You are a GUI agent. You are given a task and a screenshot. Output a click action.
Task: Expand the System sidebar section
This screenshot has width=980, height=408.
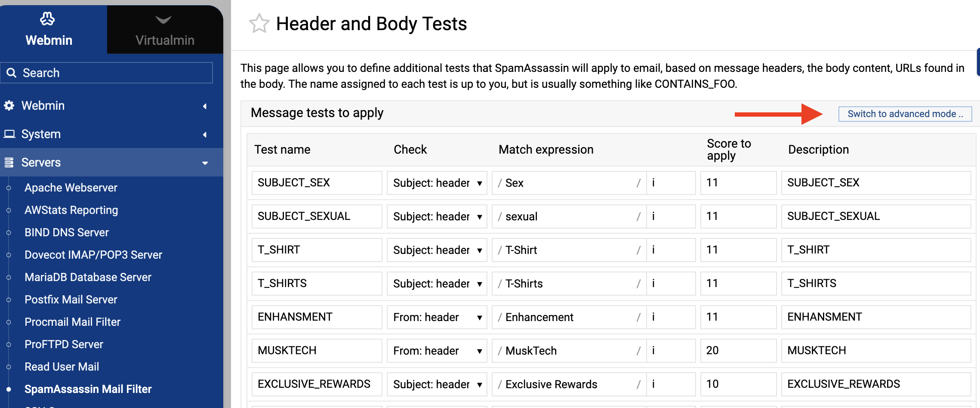(205, 134)
